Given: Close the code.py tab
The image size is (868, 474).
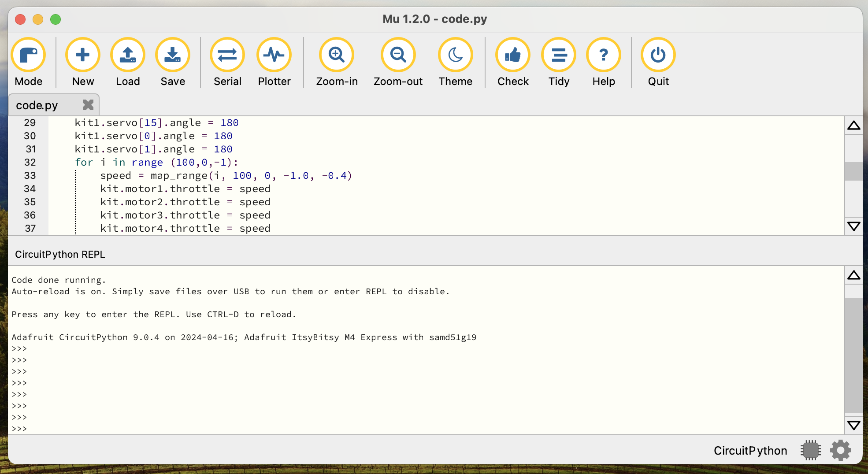Looking at the screenshot, I should pyautogui.click(x=88, y=105).
